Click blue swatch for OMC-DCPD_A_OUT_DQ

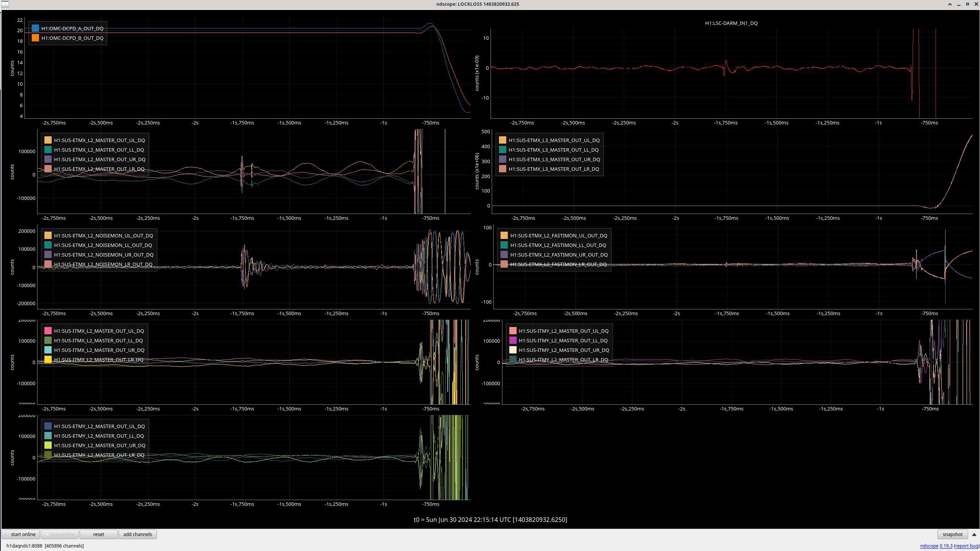(36, 28)
